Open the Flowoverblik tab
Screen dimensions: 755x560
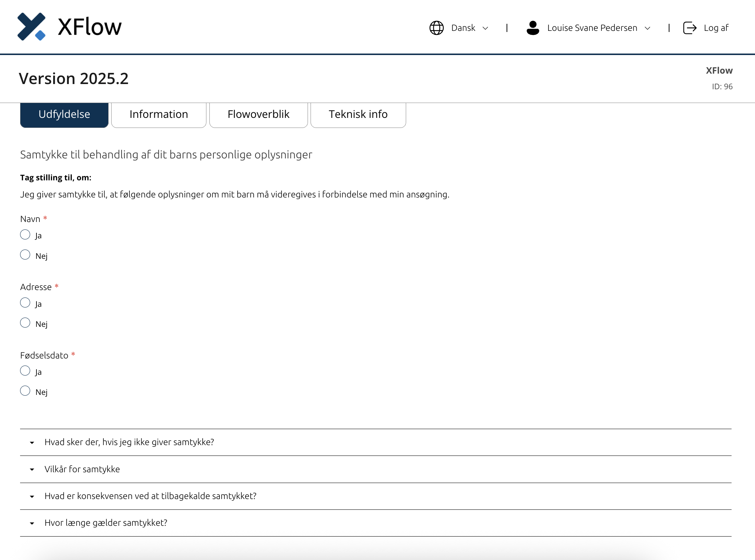pyautogui.click(x=258, y=115)
